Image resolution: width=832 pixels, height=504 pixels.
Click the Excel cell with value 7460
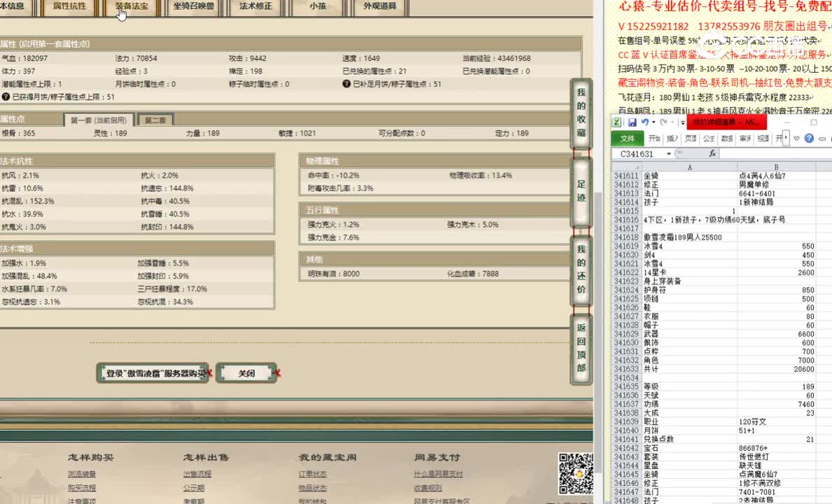click(x=776, y=405)
